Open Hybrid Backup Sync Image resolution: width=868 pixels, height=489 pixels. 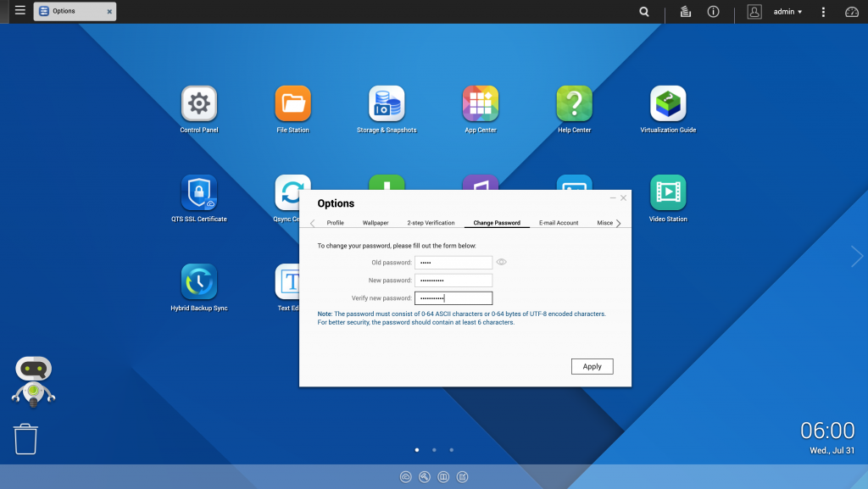coord(199,282)
